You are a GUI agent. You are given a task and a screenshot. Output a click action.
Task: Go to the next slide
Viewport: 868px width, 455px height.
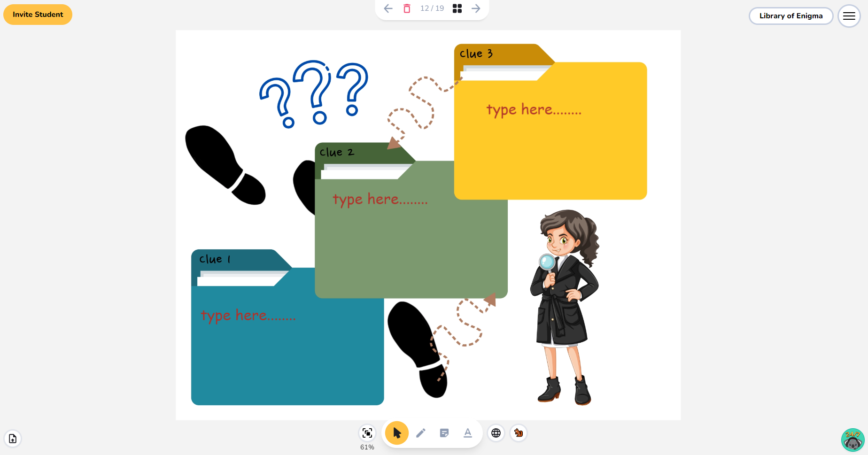pyautogui.click(x=476, y=8)
